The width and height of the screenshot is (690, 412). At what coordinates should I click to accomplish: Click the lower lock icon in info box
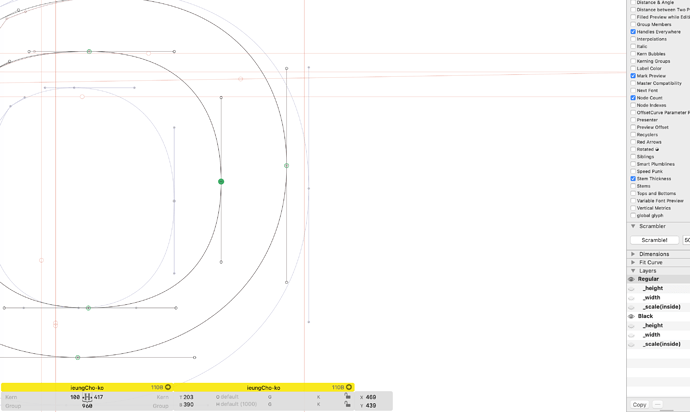click(347, 404)
